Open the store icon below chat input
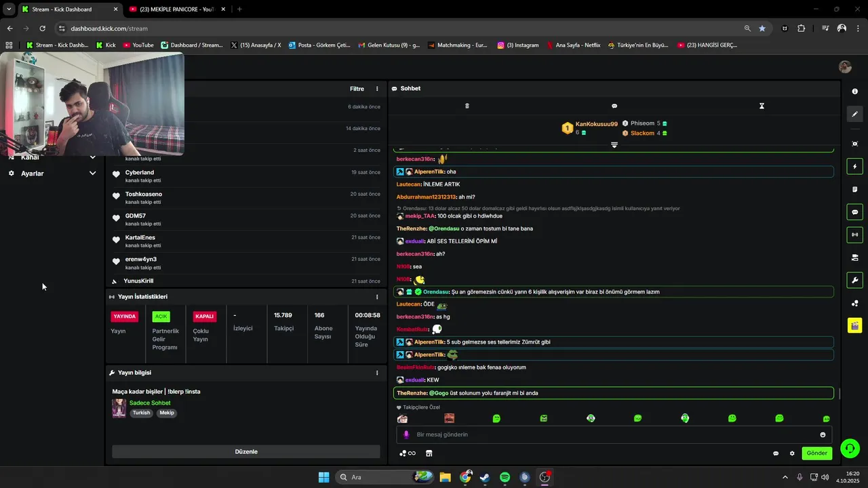This screenshot has height=488, width=868. point(429,453)
